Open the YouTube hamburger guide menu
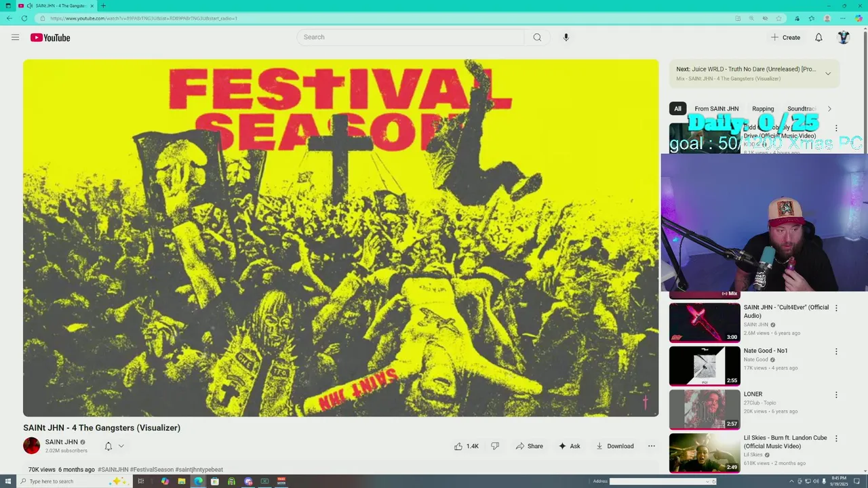 [15, 37]
